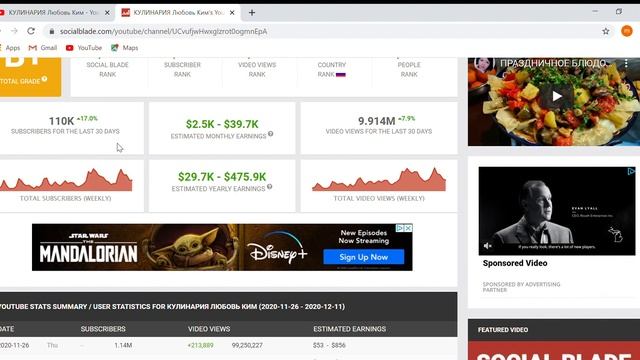Click the 2020-11-26 date cell

point(14,345)
